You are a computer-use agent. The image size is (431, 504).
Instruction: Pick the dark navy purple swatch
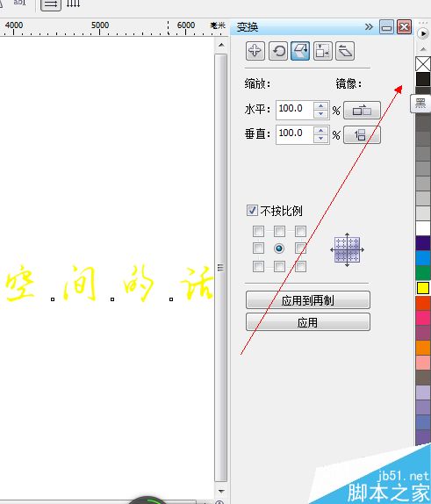(x=423, y=243)
